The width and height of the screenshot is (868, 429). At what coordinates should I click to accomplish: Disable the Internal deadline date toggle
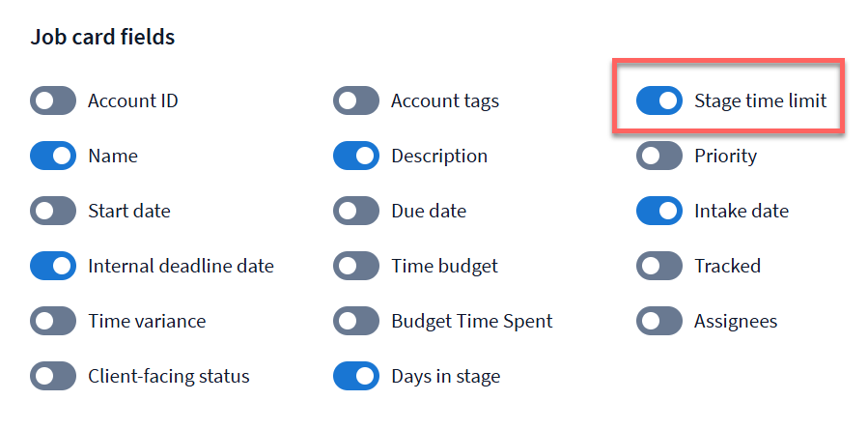click(53, 266)
